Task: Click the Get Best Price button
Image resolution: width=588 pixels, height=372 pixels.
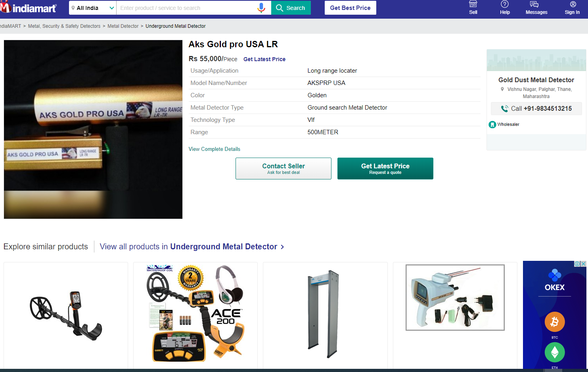Action: coord(350,8)
